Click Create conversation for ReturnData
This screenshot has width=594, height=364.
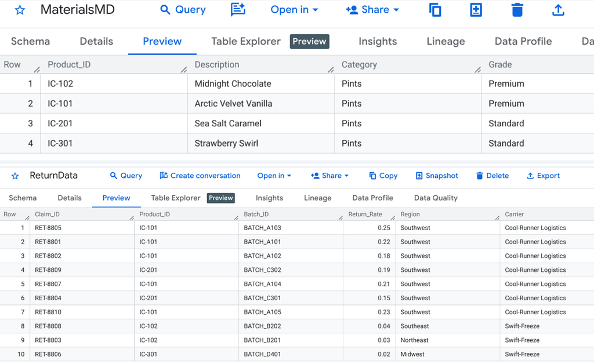point(200,176)
